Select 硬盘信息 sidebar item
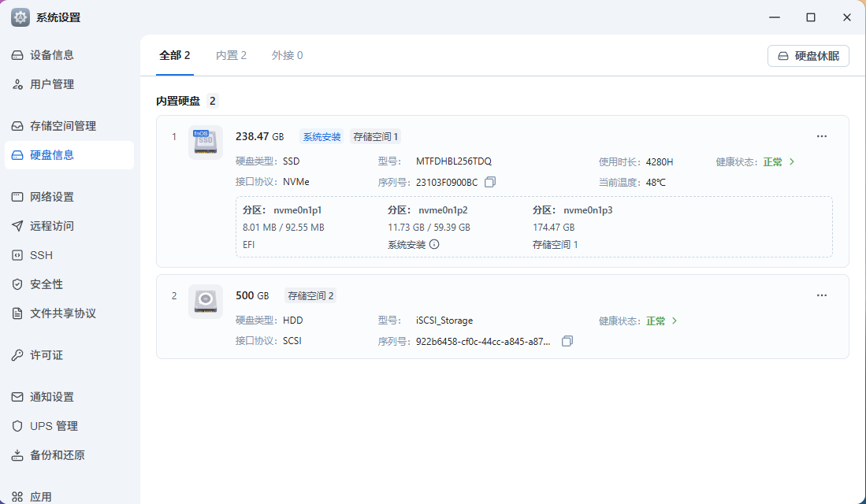Screen dimensions: 866x504 pos(69,155)
